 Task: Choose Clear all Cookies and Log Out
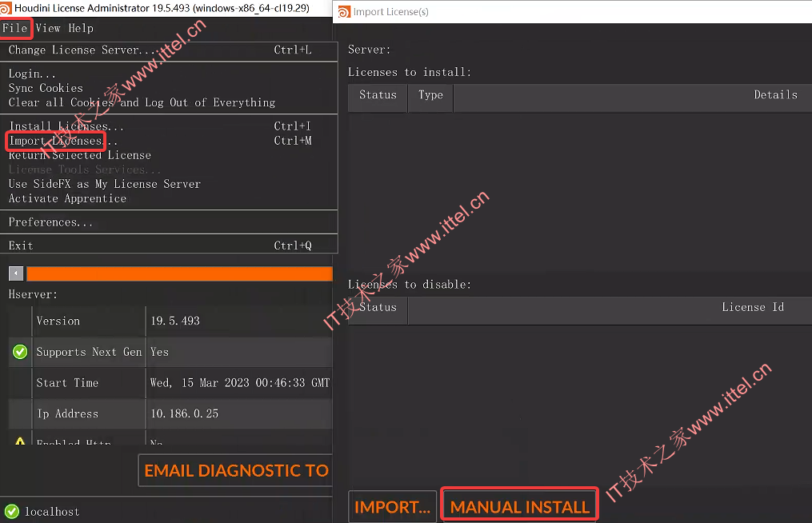point(169,103)
